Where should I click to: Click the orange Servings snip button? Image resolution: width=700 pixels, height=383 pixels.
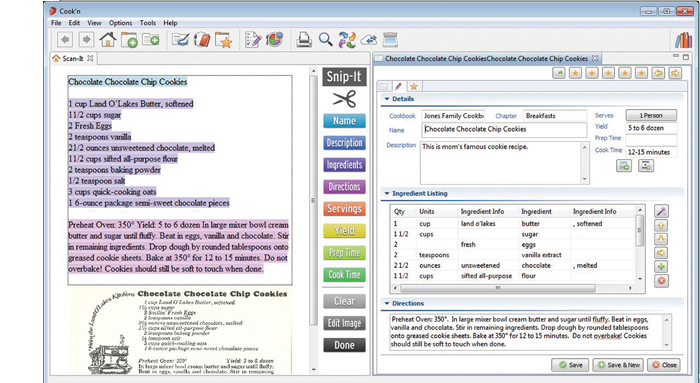[344, 209]
